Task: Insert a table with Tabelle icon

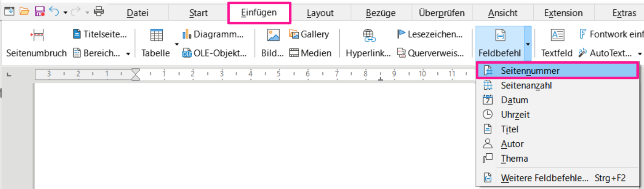Action: [x=156, y=35]
